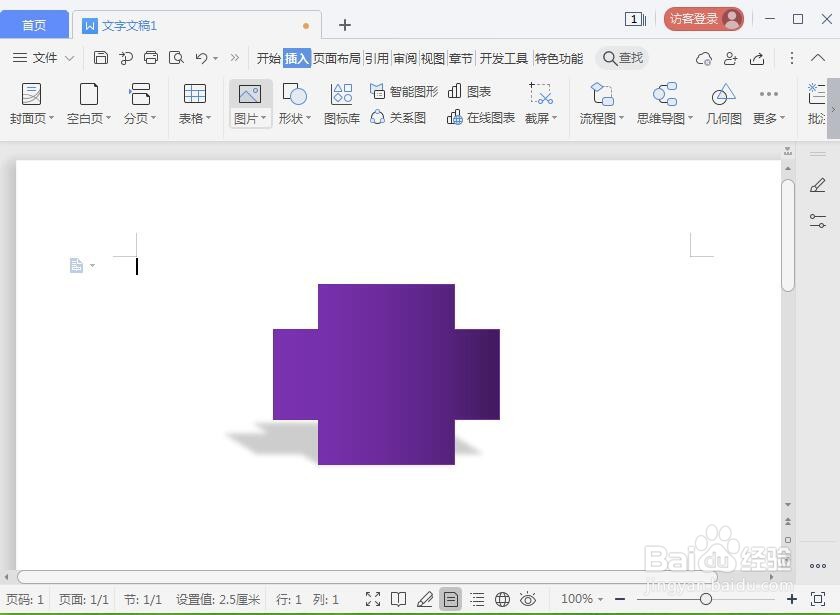Viewport: 840px width, 615px height.
Task: Click the Find (查找) search button
Action: 622,58
